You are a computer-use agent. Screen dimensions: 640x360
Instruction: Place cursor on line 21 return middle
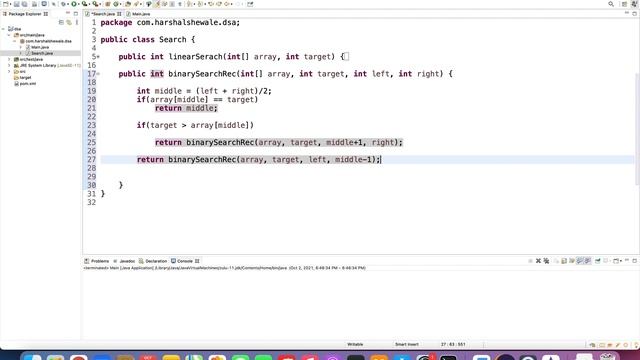click(186, 108)
